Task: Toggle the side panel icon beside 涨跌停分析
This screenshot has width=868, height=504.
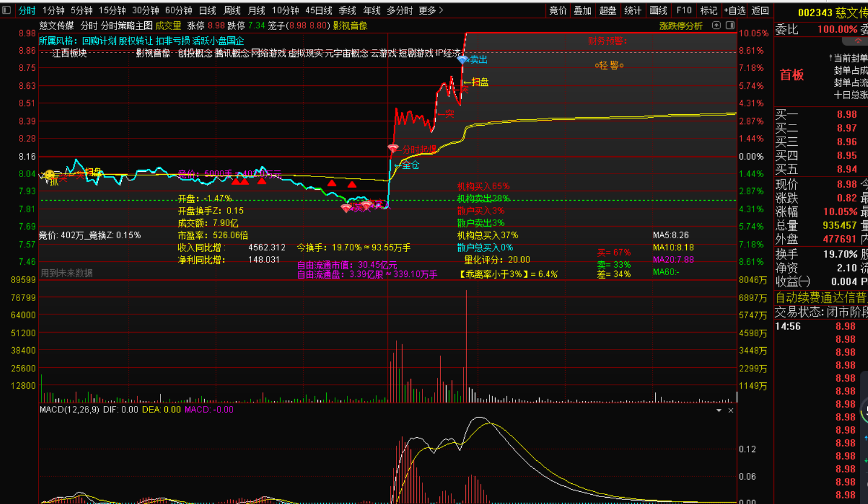Action: (x=730, y=25)
